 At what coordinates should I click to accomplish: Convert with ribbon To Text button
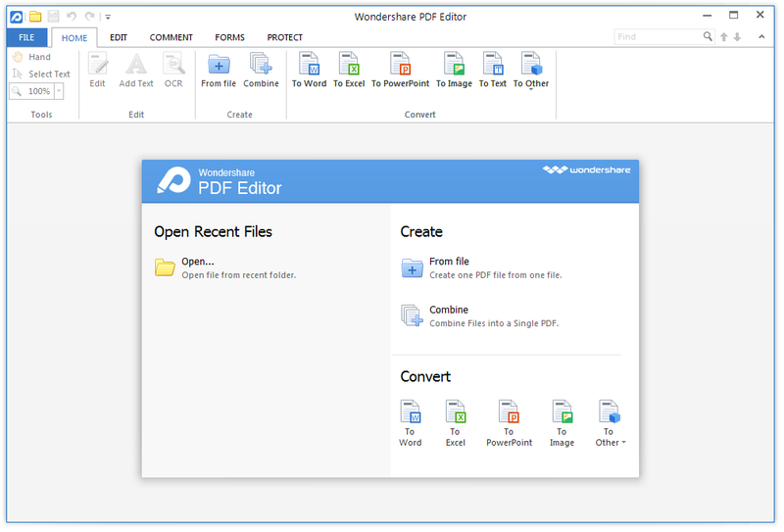[x=493, y=70]
